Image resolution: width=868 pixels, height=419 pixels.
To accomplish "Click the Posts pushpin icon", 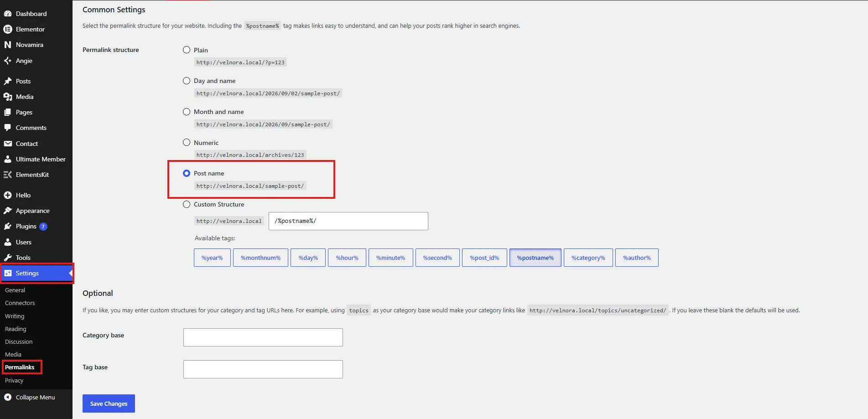I will point(8,81).
